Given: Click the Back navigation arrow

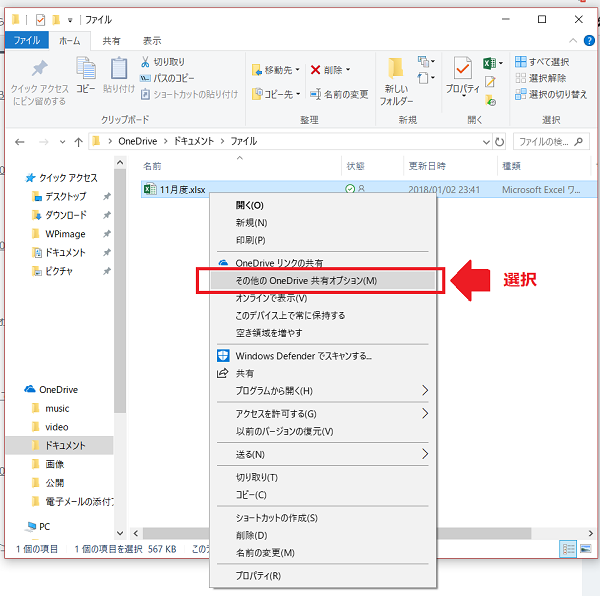Looking at the screenshot, I should pyautogui.click(x=20, y=142).
